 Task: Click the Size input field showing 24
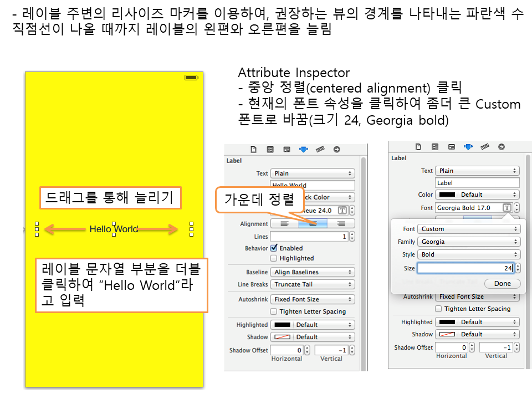tap(465, 268)
